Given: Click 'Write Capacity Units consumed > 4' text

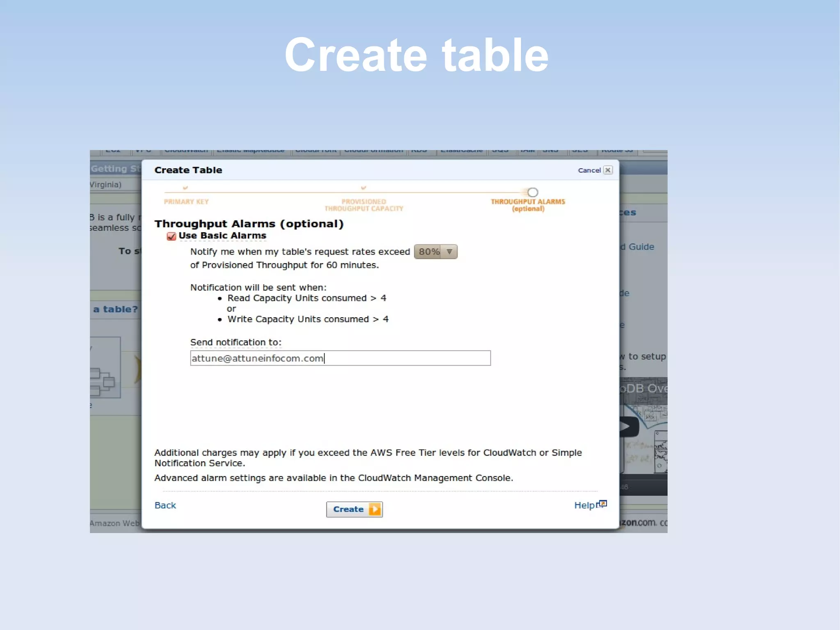Looking at the screenshot, I should 308,319.
